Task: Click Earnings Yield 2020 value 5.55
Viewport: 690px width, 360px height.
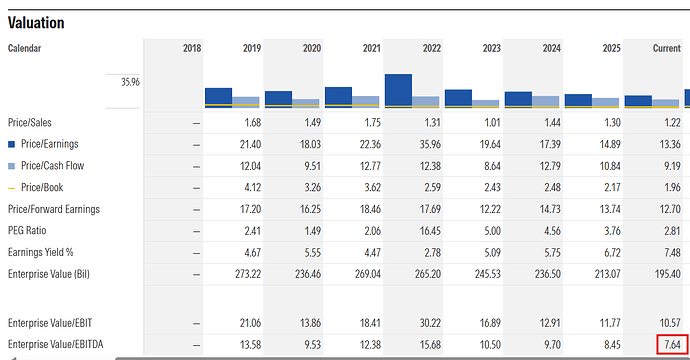Action: [312, 253]
